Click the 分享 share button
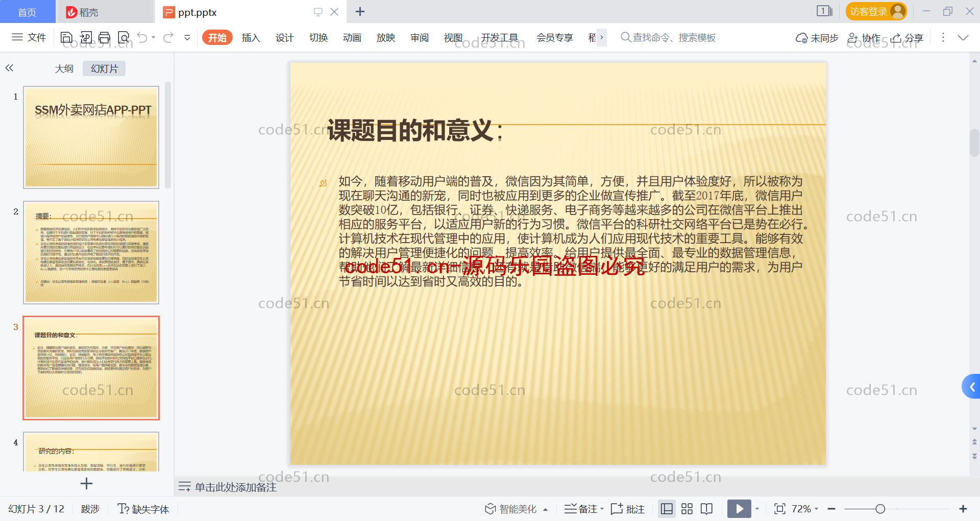The height and width of the screenshot is (521, 980). (x=907, y=38)
